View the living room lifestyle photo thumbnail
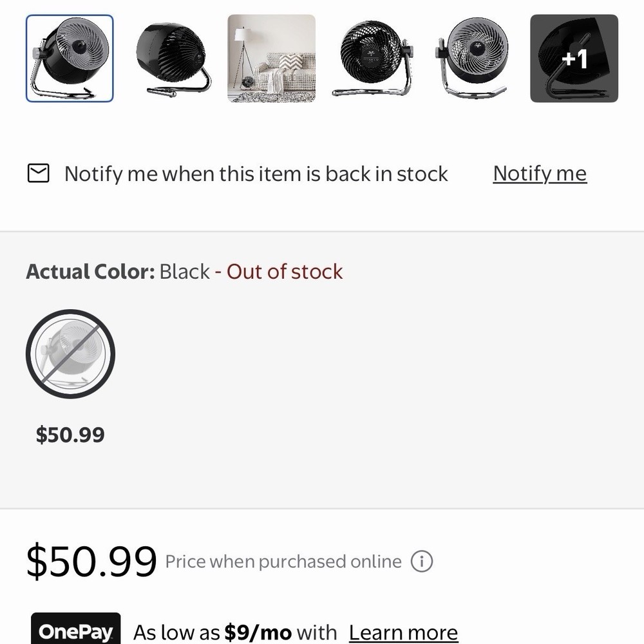 click(270, 58)
